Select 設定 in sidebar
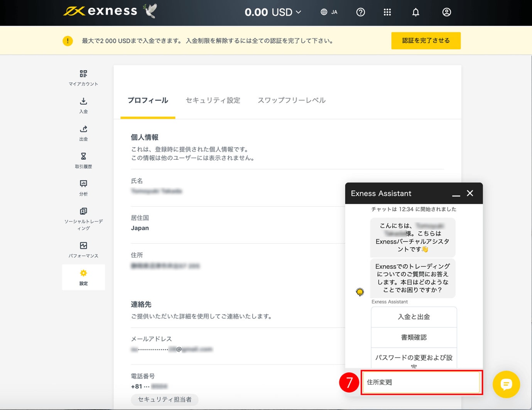The height and width of the screenshot is (410, 532). 83,277
